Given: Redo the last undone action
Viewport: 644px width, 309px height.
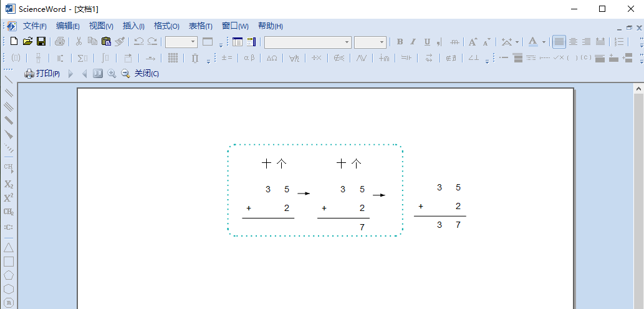Looking at the screenshot, I should (152, 41).
